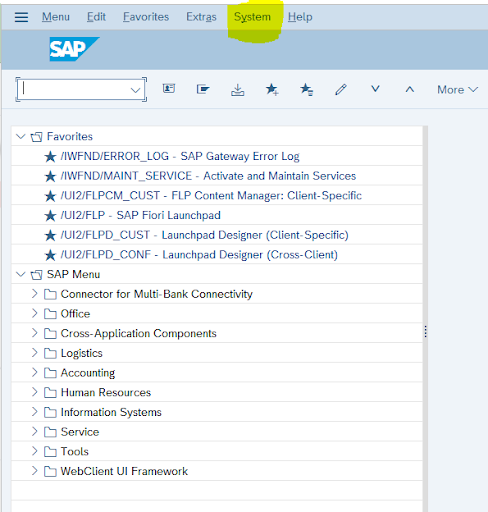Image resolution: width=488 pixels, height=512 pixels.
Task: Click the Favorites folder icon
Action: click(36, 137)
